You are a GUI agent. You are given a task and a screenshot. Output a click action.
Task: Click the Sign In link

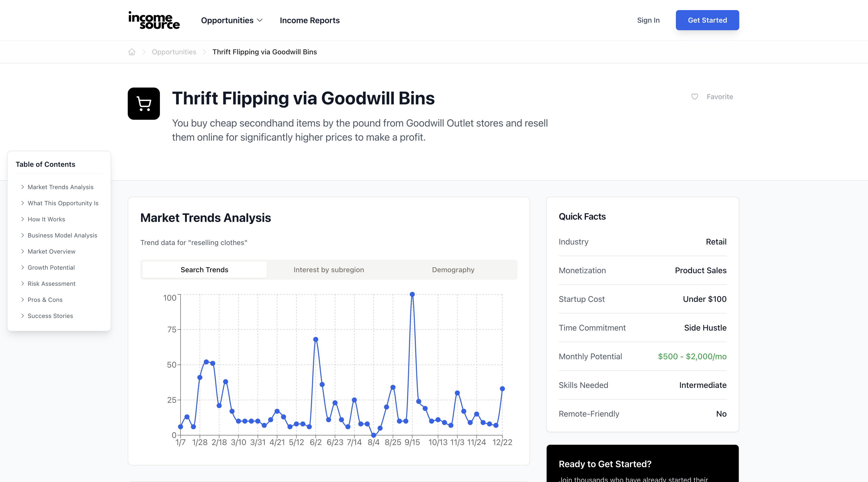pos(648,20)
